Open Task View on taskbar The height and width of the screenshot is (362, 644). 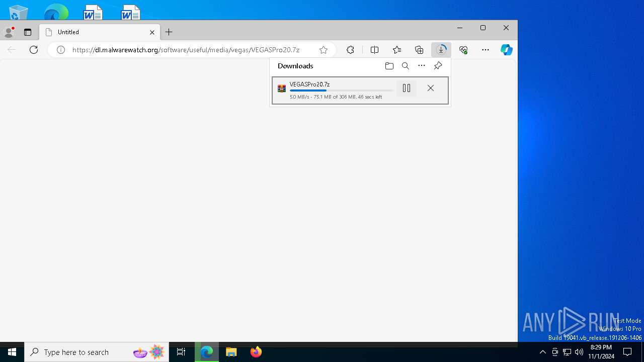pyautogui.click(x=181, y=352)
